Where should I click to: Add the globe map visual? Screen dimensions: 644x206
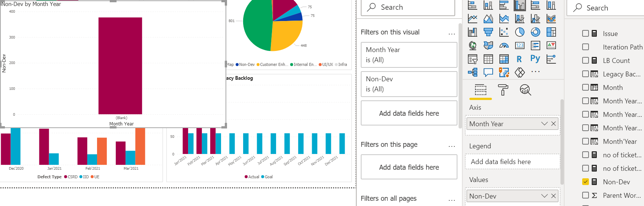click(x=472, y=46)
